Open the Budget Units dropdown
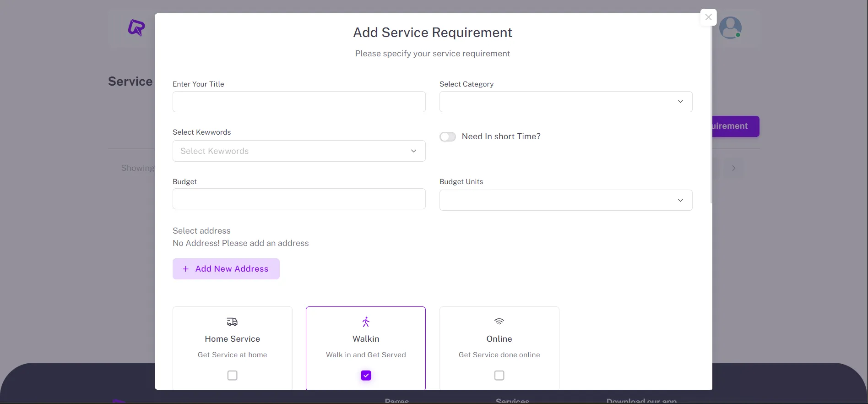 [565, 200]
